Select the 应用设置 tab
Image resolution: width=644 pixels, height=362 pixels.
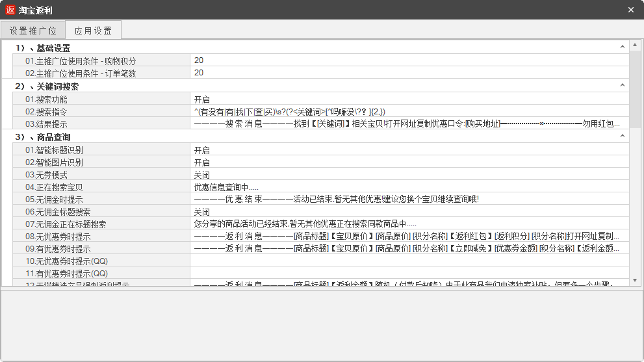(x=93, y=30)
